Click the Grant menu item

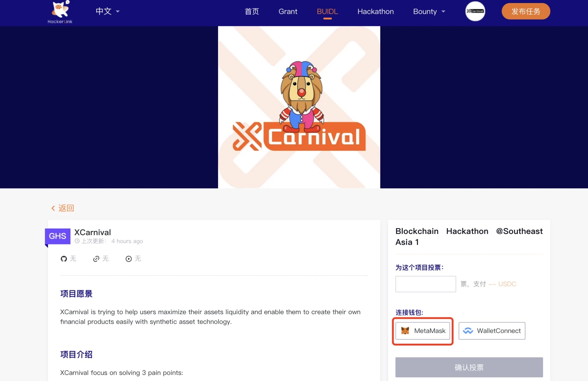click(288, 11)
